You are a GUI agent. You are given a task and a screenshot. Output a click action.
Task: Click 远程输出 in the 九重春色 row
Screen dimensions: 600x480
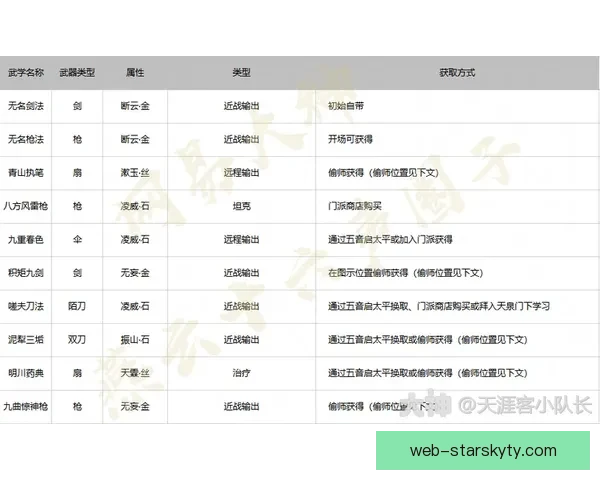pyautogui.click(x=241, y=240)
